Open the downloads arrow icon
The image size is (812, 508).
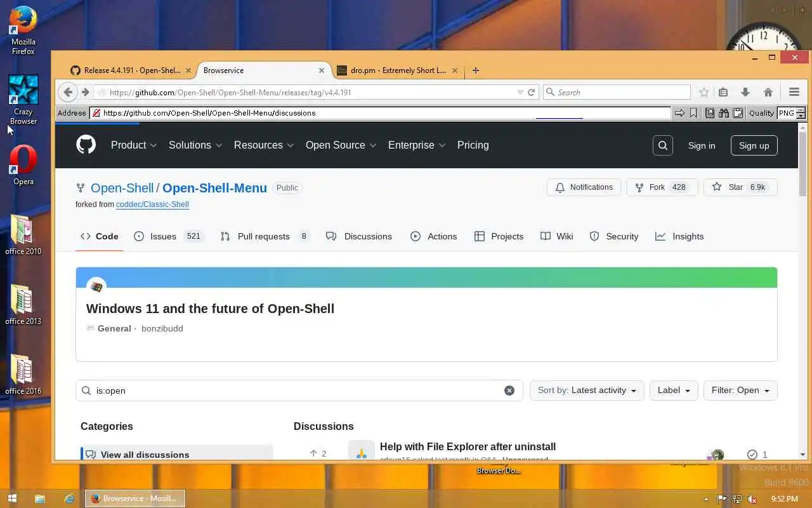(745, 92)
